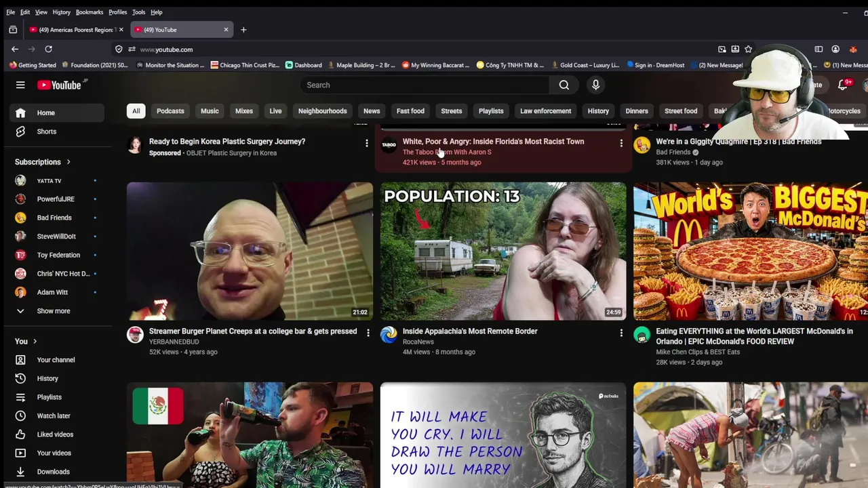Open Your channel in sidebar
The height and width of the screenshot is (488, 868).
pyautogui.click(x=57, y=360)
